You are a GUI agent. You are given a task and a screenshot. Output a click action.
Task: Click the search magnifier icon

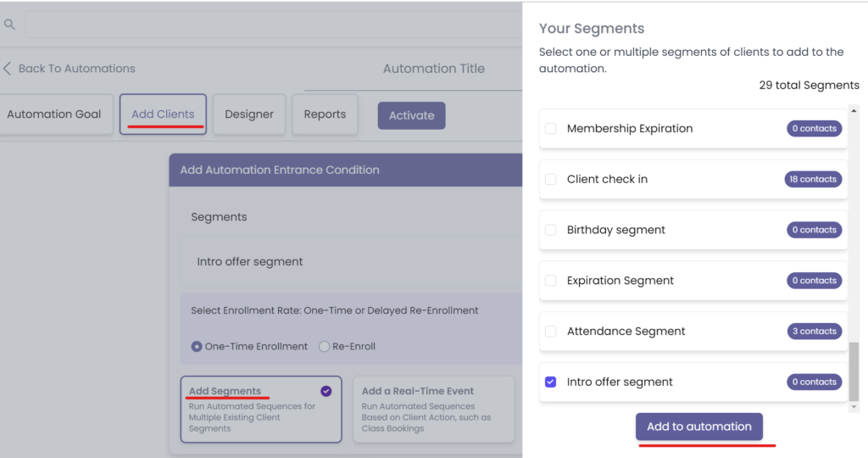click(x=10, y=25)
